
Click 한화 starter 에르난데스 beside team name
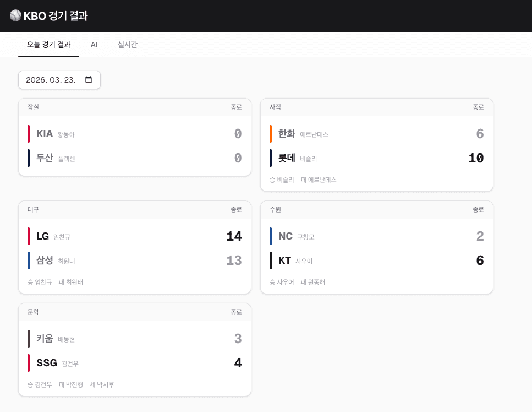point(314,134)
